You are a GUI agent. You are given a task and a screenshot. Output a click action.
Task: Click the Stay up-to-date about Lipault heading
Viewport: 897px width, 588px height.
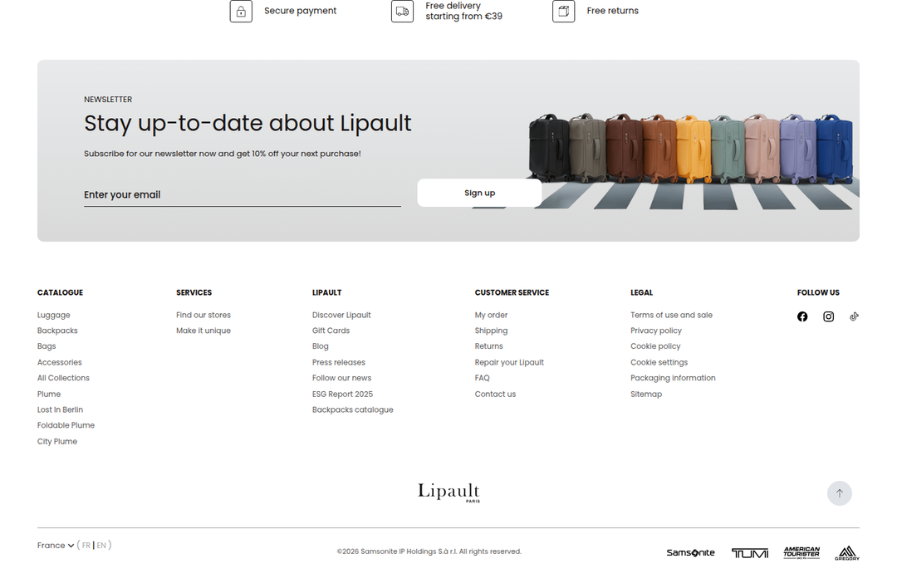248,124
